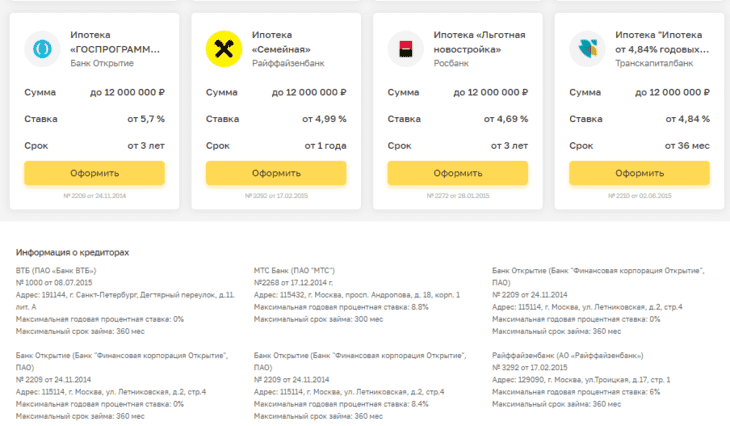Viewport: 730px width, 426px height.
Task: Open the Ипотека «Льготная новостройка» title
Action: 480,42
